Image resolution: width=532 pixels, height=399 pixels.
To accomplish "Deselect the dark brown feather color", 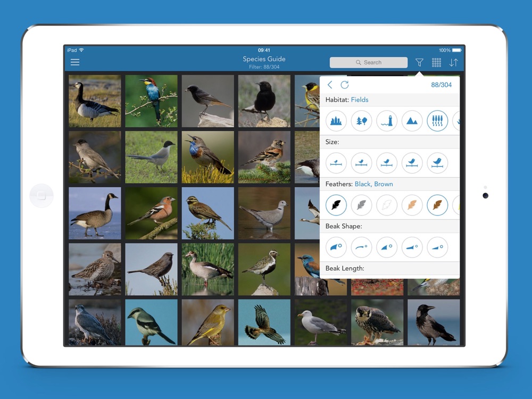I will click(437, 205).
